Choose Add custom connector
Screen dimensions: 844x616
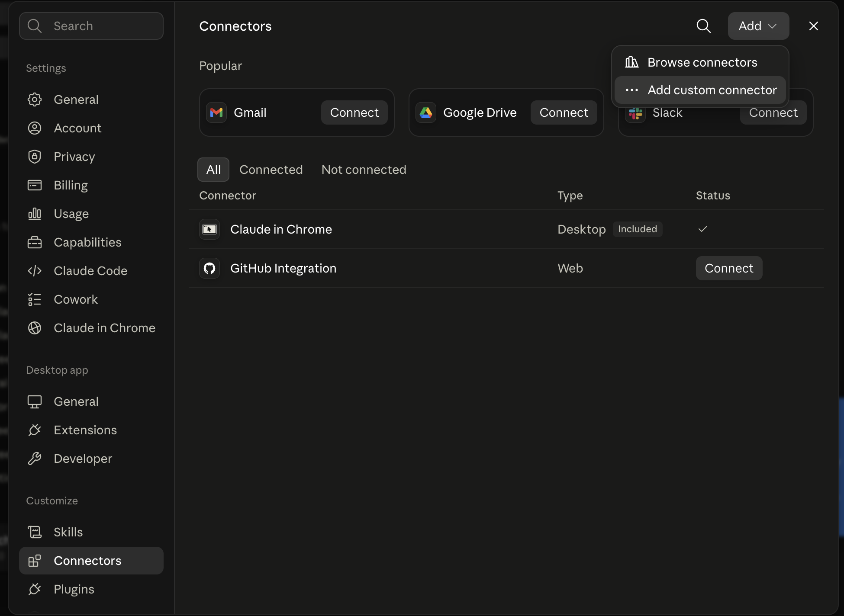point(700,90)
